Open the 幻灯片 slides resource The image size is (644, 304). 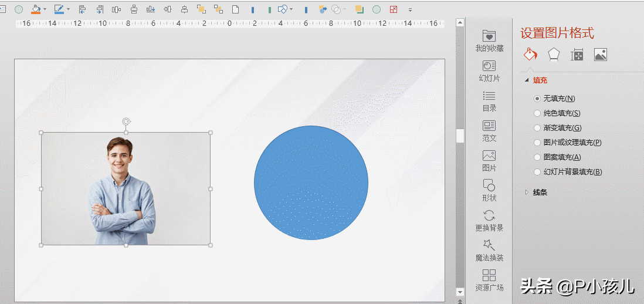[489, 71]
